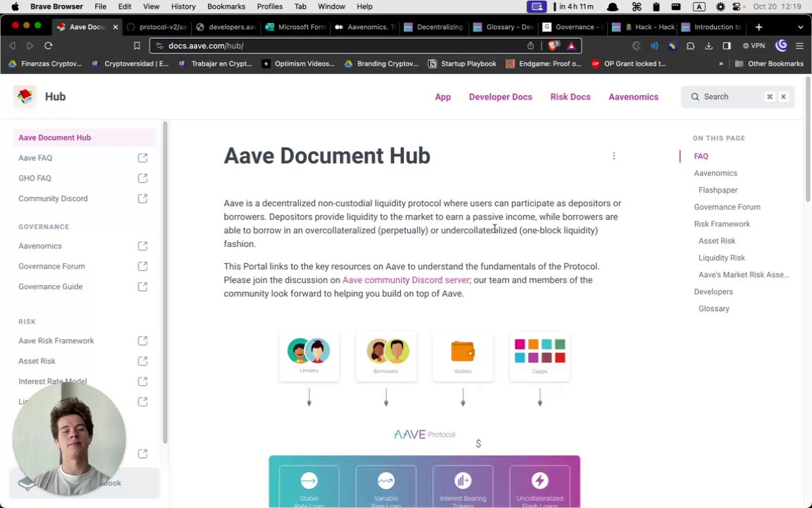
Task: Bookmark this page with the bookmark icon
Action: tap(137, 46)
